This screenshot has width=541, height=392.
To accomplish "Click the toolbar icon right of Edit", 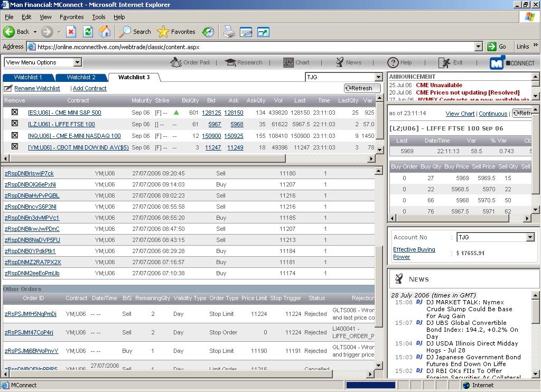I will [263, 32].
